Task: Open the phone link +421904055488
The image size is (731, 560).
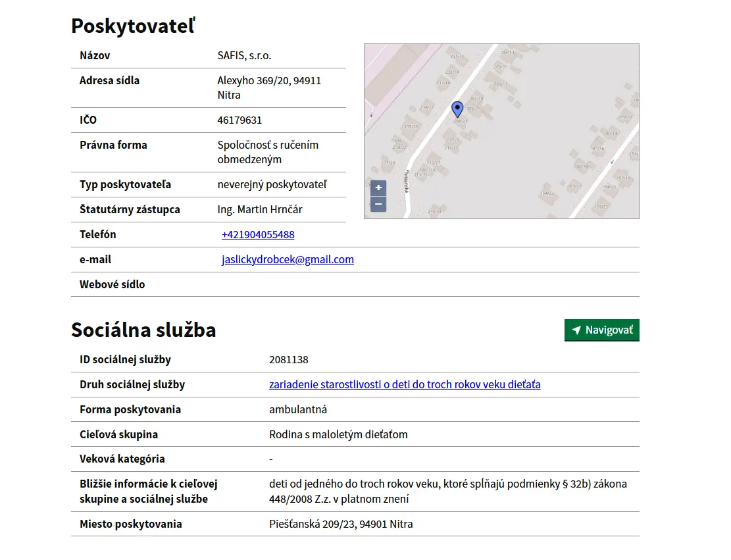Action: pyautogui.click(x=258, y=234)
